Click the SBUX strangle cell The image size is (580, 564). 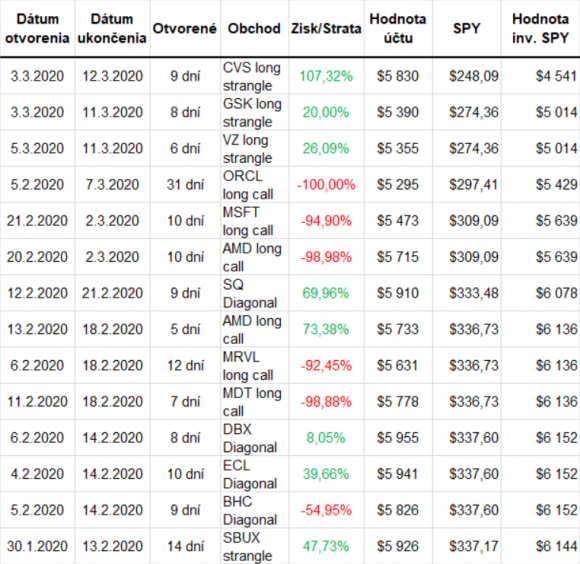pos(255,546)
